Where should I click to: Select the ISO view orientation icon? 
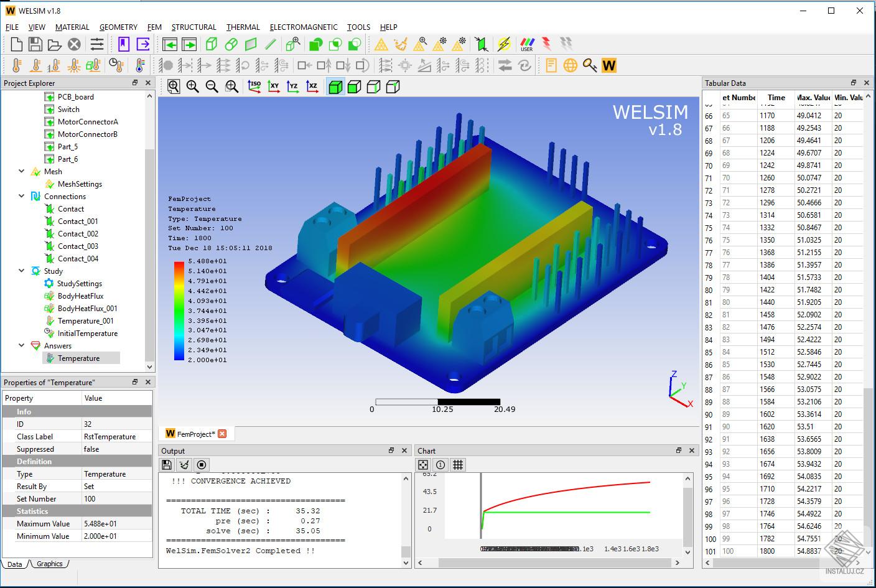tap(254, 86)
